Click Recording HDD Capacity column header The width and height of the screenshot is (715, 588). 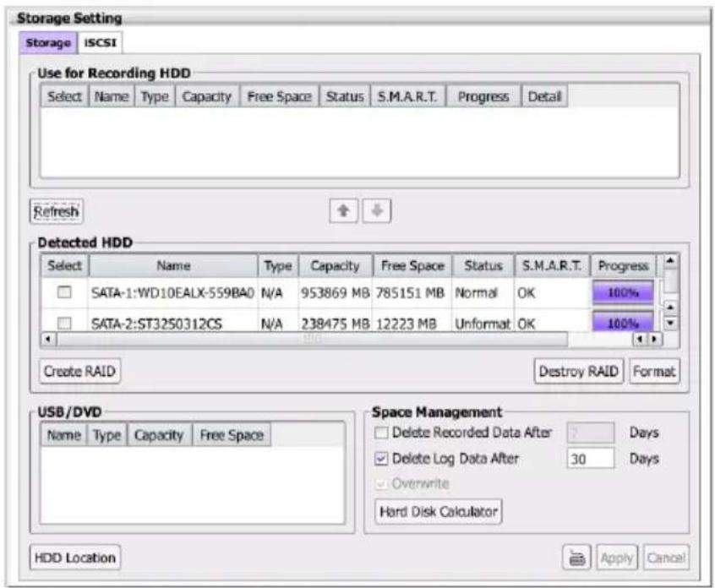207,96
